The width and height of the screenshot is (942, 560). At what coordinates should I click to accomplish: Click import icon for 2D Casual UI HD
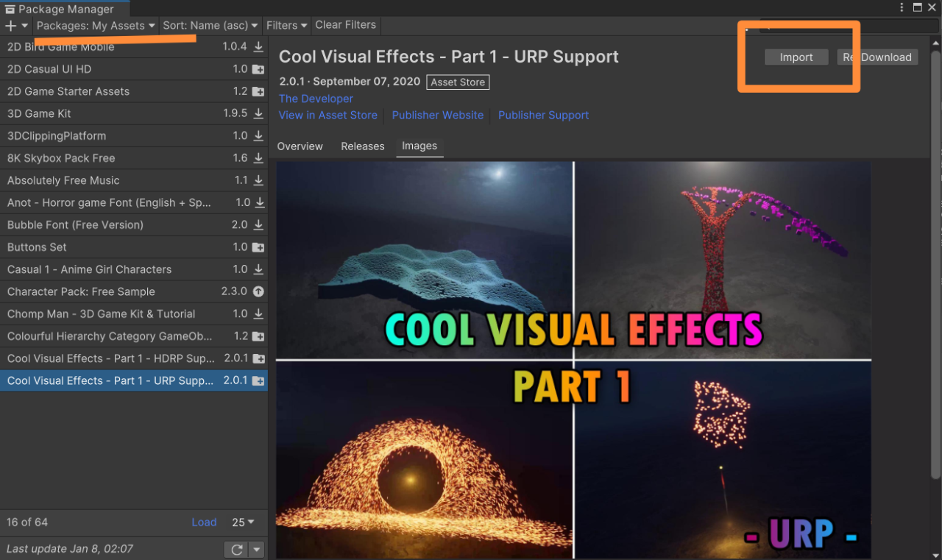point(258,69)
